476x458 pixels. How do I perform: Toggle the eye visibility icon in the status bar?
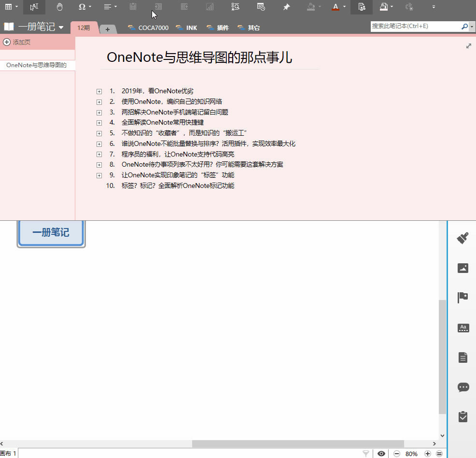pyautogui.click(x=381, y=454)
